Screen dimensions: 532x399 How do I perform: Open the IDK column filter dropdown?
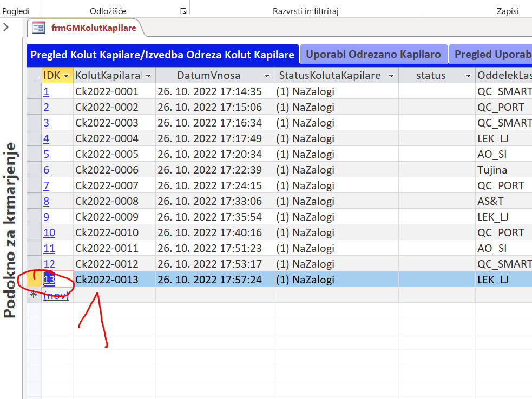66,76
